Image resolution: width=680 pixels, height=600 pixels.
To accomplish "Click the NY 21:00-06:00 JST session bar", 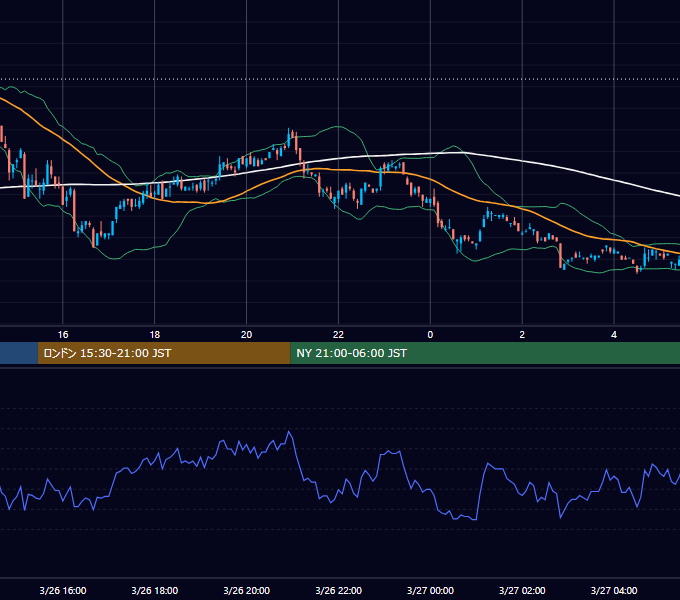I will (x=485, y=353).
